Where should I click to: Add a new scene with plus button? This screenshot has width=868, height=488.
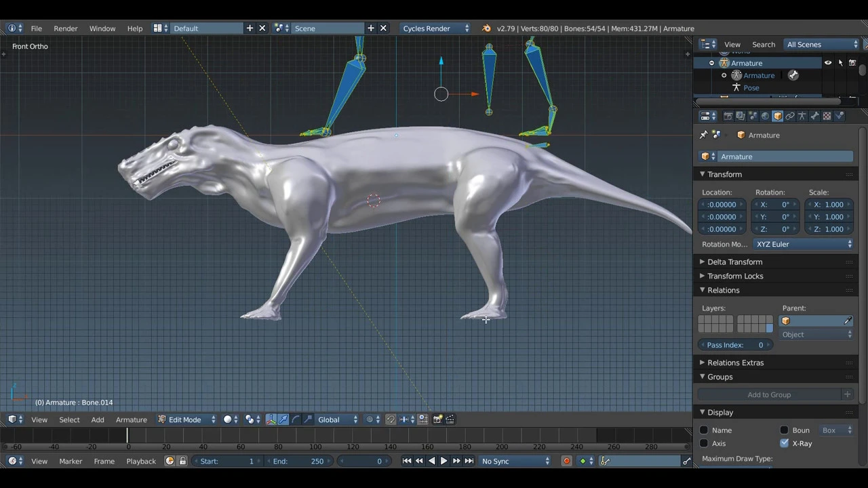(371, 28)
